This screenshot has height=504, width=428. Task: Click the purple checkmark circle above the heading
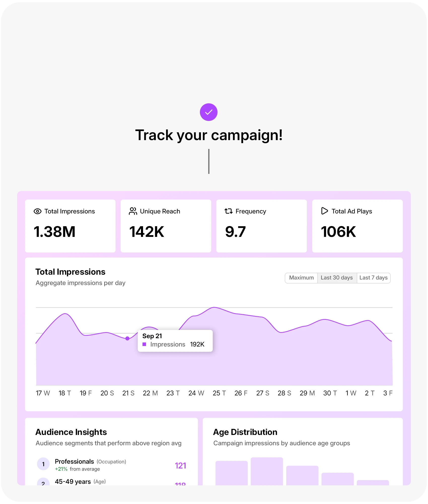coord(209,112)
